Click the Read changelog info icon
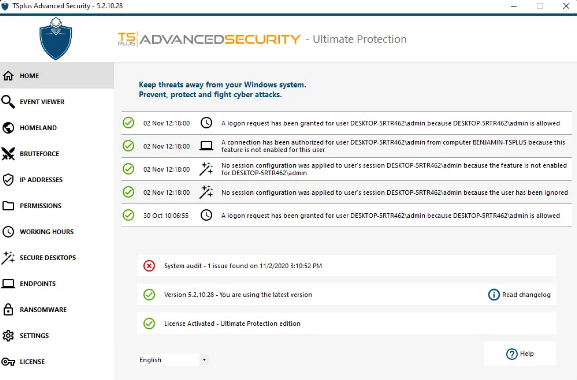Image resolution: width=577 pixels, height=380 pixels. [494, 295]
